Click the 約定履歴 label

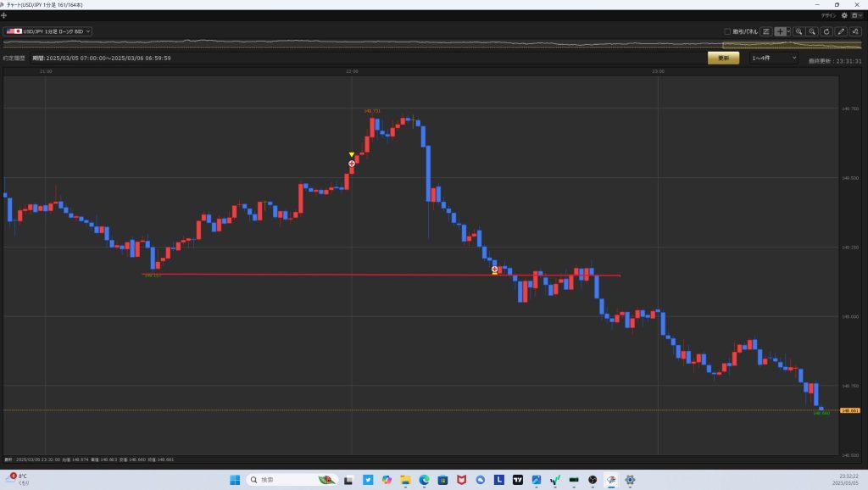click(x=14, y=58)
